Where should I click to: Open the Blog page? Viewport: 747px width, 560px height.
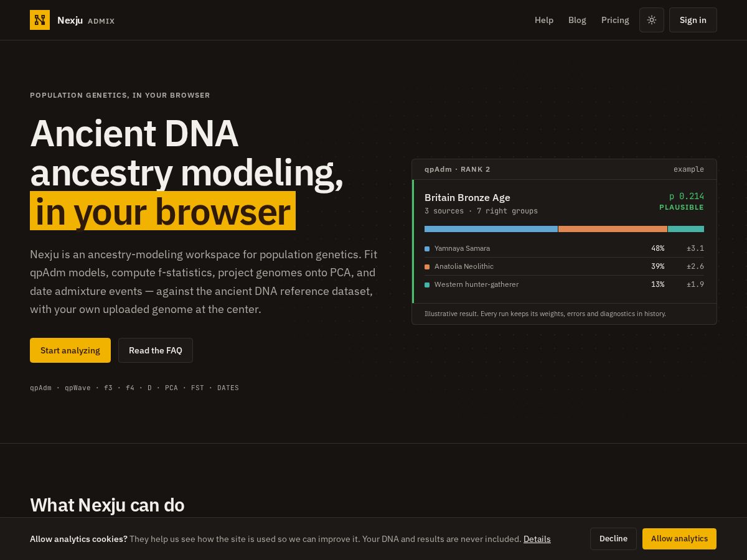pyautogui.click(x=577, y=20)
